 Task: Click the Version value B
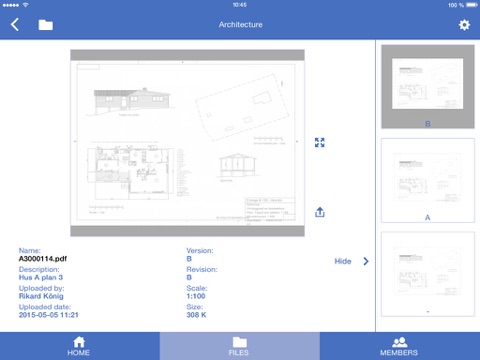(189, 259)
